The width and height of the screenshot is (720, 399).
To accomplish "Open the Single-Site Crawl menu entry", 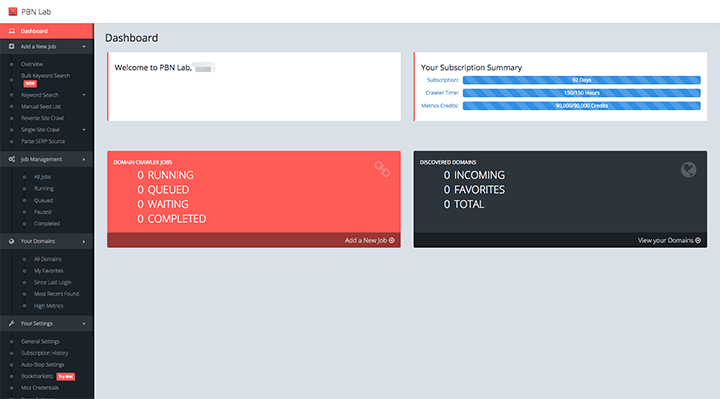I will pyautogui.click(x=40, y=129).
